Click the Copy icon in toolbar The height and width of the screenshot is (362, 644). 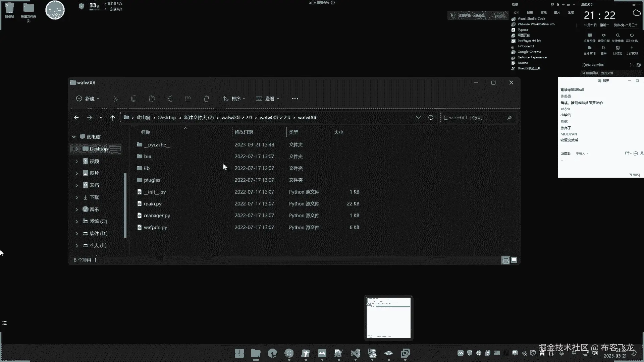click(134, 99)
